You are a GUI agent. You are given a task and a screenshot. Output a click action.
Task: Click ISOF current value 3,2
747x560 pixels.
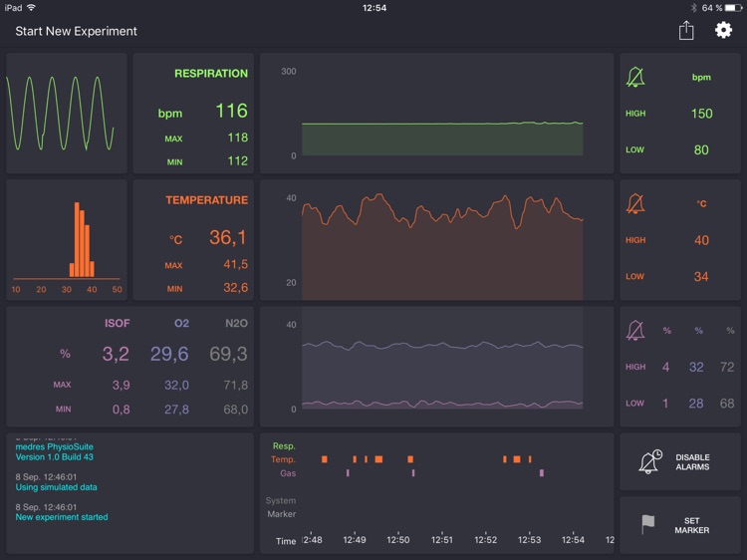(116, 354)
